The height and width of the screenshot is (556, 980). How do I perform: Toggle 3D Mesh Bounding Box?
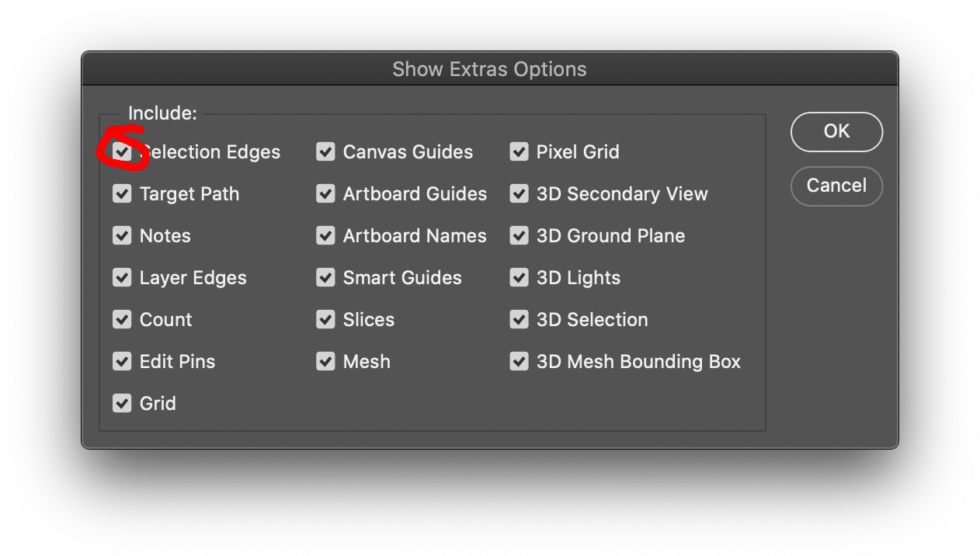coord(519,361)
